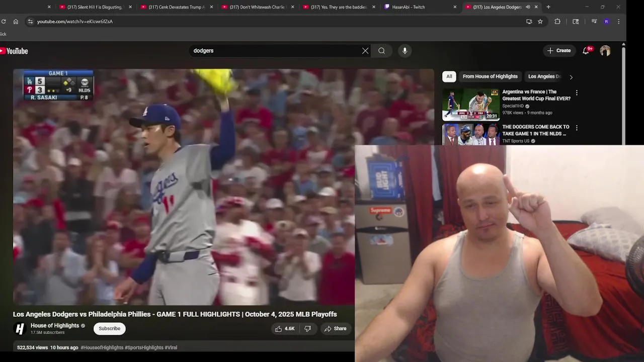This screenshot has width=644, height=362.
Task: Open a new browser tab with plus
Action: (x=548, y=7)
